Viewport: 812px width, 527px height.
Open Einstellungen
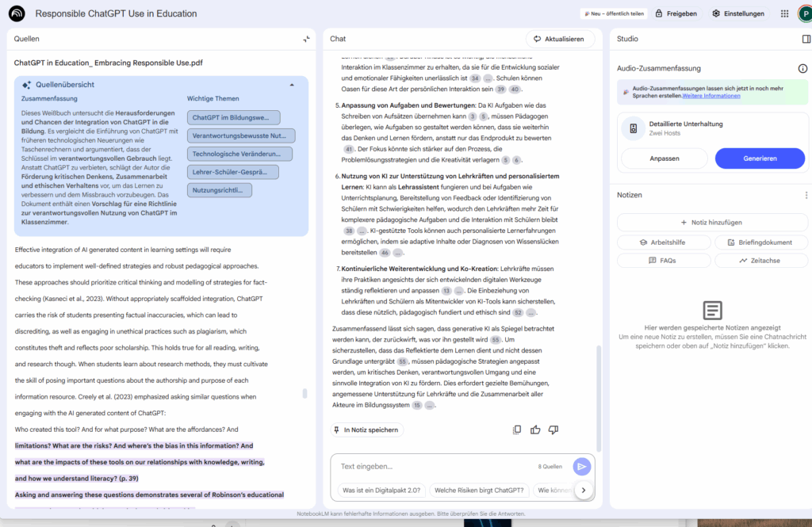coord(738,14)
